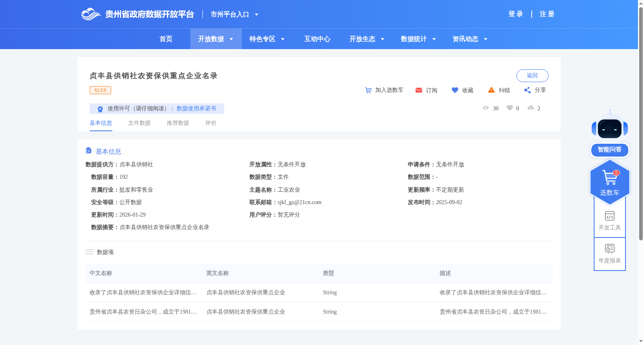This screenshot has width=644, height=345.
Task: Expand the 资讯动态 menu arrow
Action: (x=485, y=39)
